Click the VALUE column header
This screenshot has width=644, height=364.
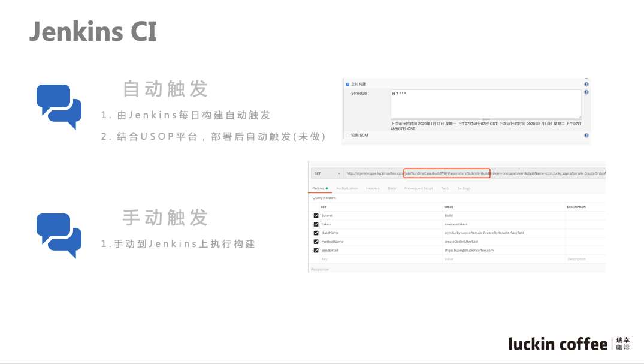tap(449, 207)
